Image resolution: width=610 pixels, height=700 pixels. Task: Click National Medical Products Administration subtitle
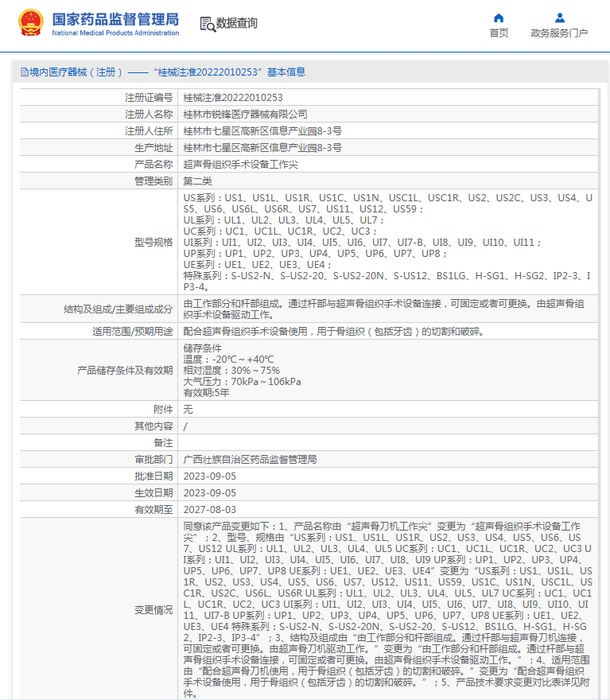pyautogui.click(x=115, y=33)
